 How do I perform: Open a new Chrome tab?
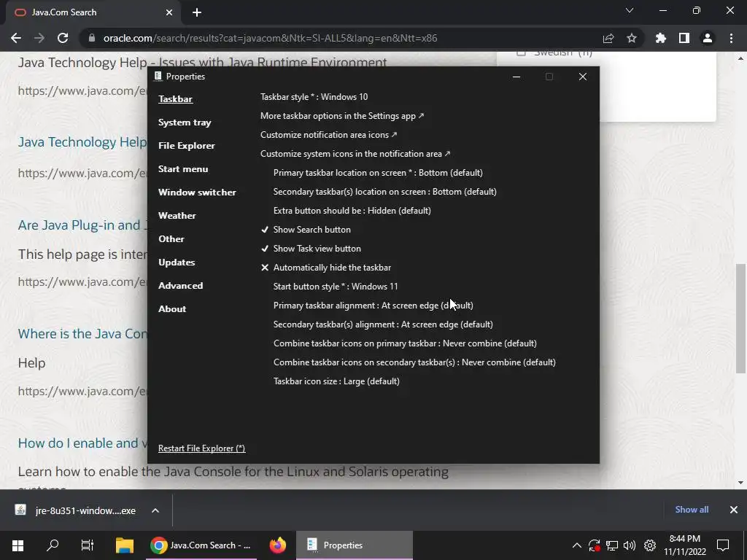(x=197, y=12)
